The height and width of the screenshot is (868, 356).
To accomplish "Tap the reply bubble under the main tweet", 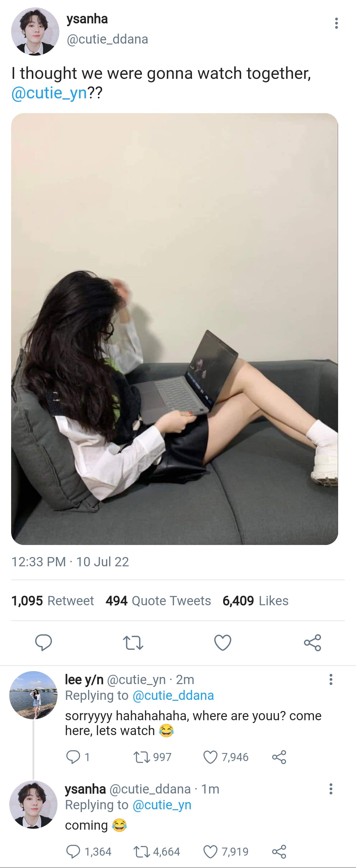I will [44, 642].
